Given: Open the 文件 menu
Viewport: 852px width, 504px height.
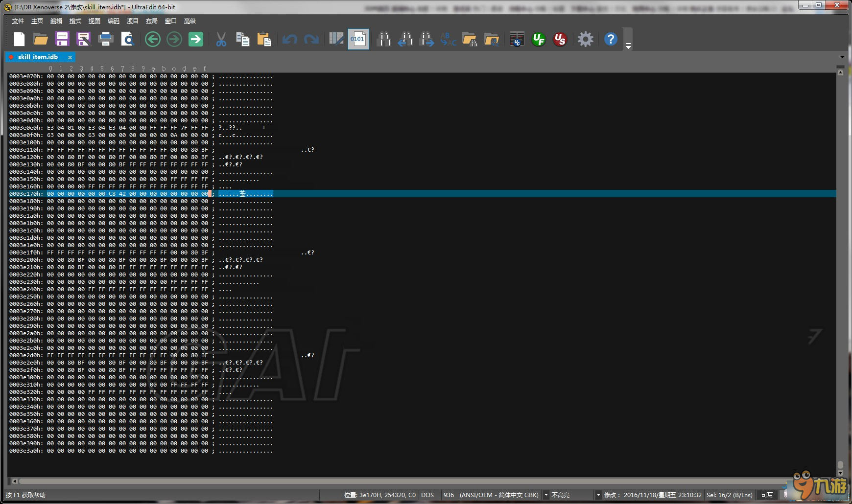Looking at the screenshot, I should 18,21.
